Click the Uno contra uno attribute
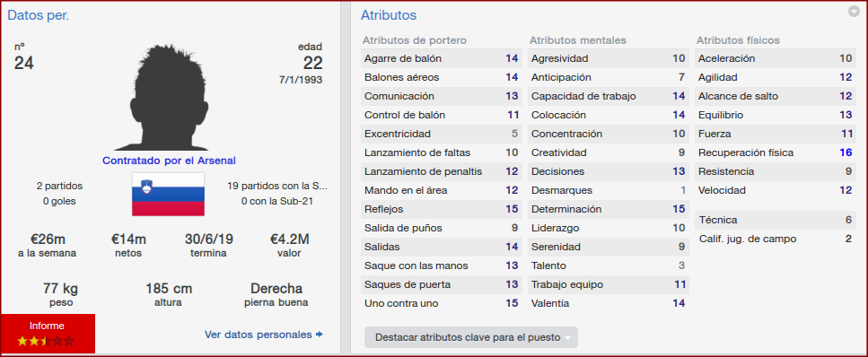This screenshot has width=868, height=357. pyautogui.click(x=442, y=303)
